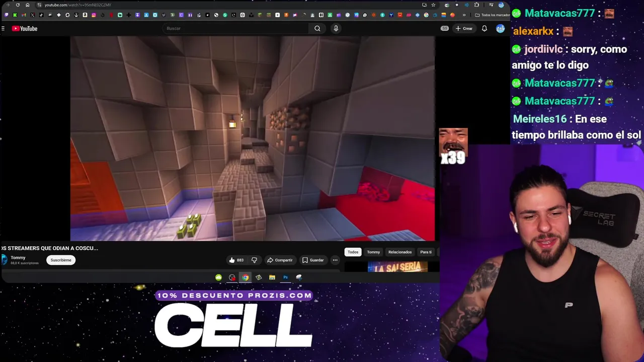Open Photoshop from the taskbar

point(285,278)
